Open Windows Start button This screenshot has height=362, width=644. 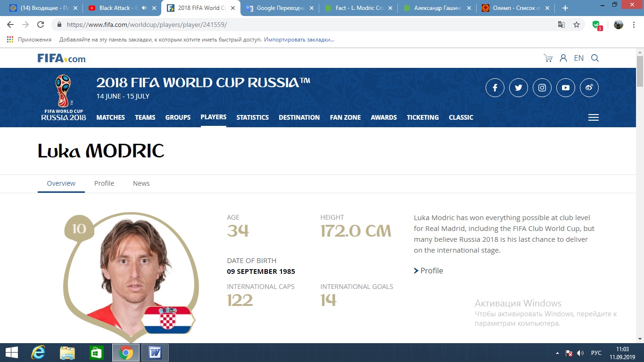coord(11,353)
